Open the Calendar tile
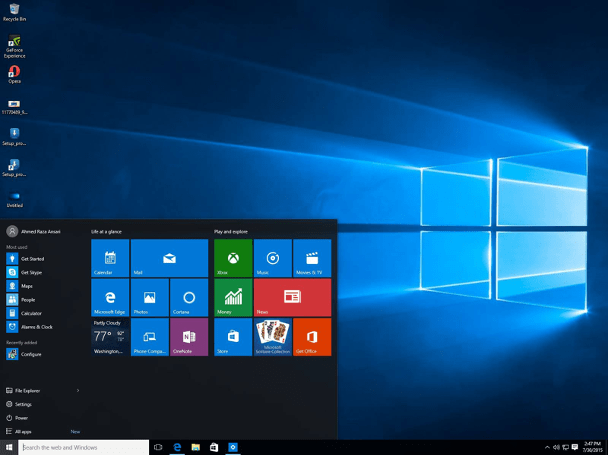Image resolution: width=608 pixels, height=456 pixels. click(110, 258)
